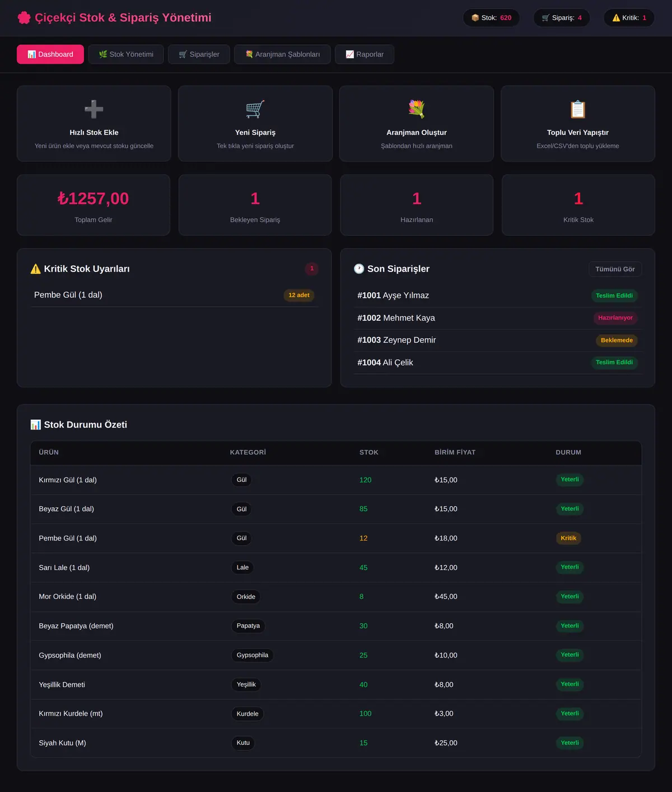This screenshot has height=792, width=672.
Task: Click the Orkide category tag
Action: coord(246,597)
